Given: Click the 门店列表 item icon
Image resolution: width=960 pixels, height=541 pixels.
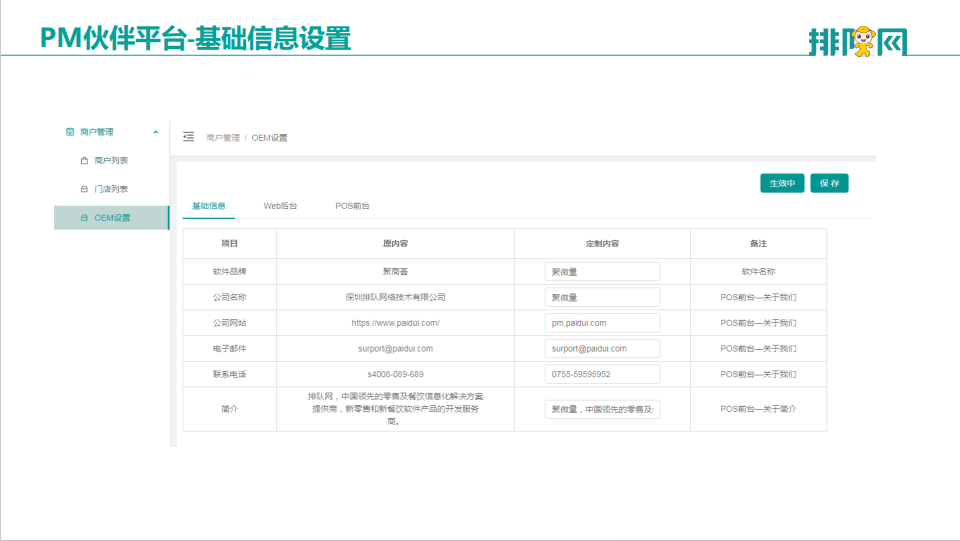Looking at the screenshot, I should coord(84,189).
